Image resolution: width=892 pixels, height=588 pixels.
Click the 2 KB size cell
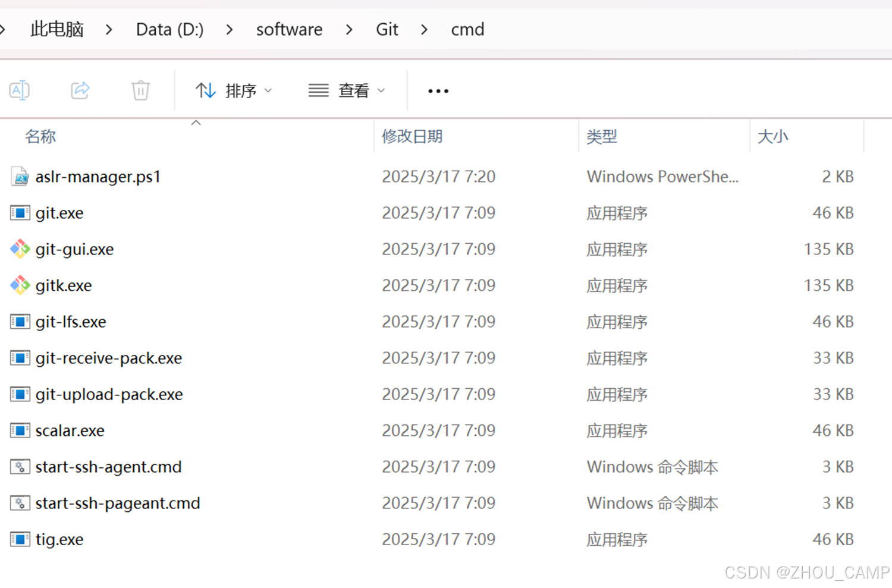point(838,177)
